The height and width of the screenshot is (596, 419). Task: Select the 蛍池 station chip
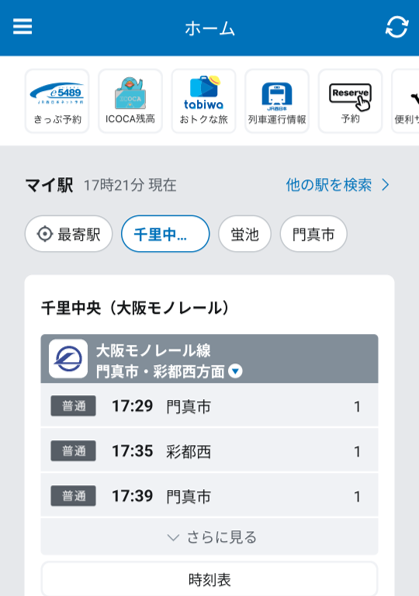(x=245, y=234)
